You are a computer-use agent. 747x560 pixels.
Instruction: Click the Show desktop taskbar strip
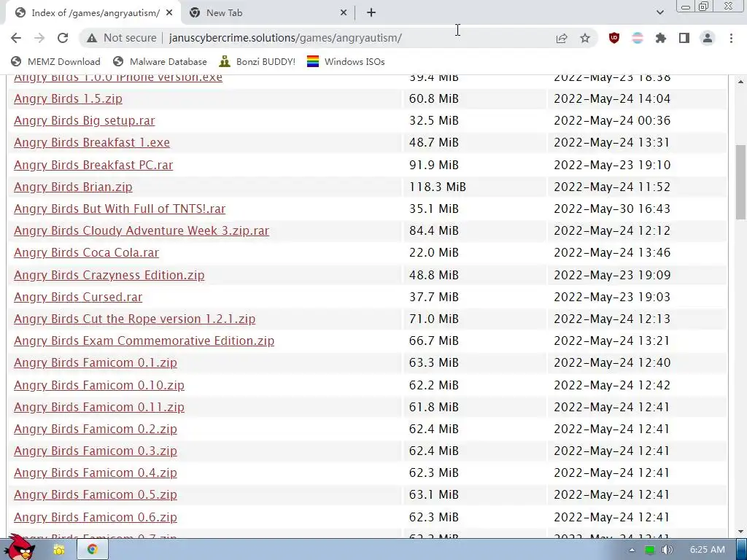pyautogui.click(x=741, y=550)
